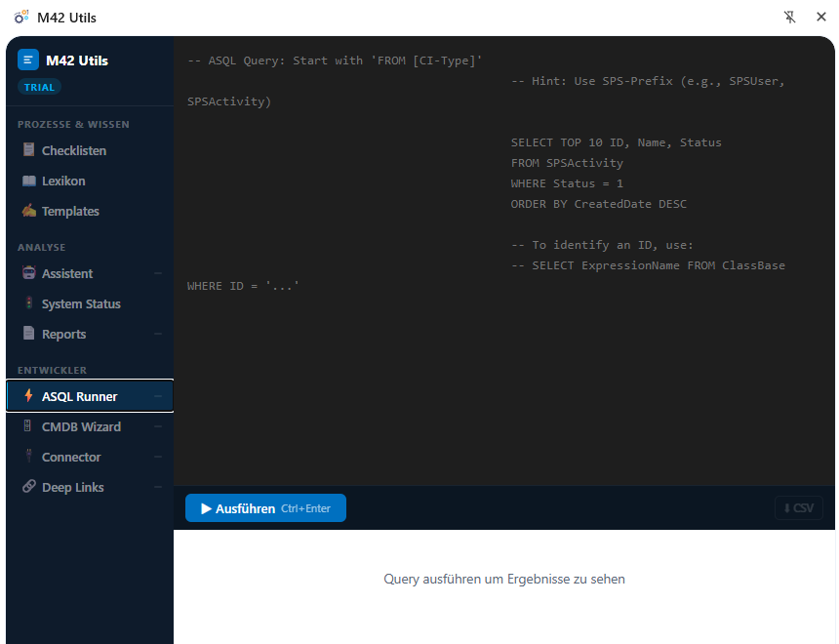Click the CMDB Wizard server icon
The width and height of the screenshot is (839, 644).
coord(27,426)
